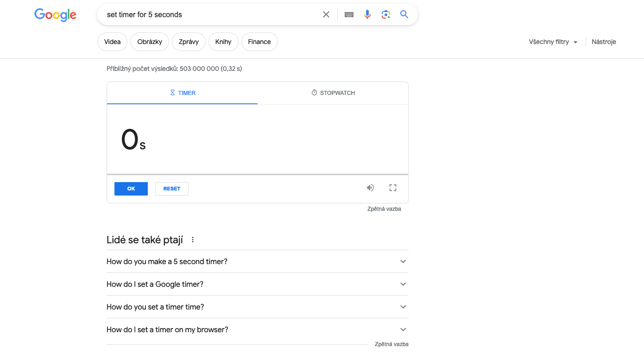Filter results by Videa
Image resolution: width=644 pixels, height=354 pixels.
click(x=112, y=42)
